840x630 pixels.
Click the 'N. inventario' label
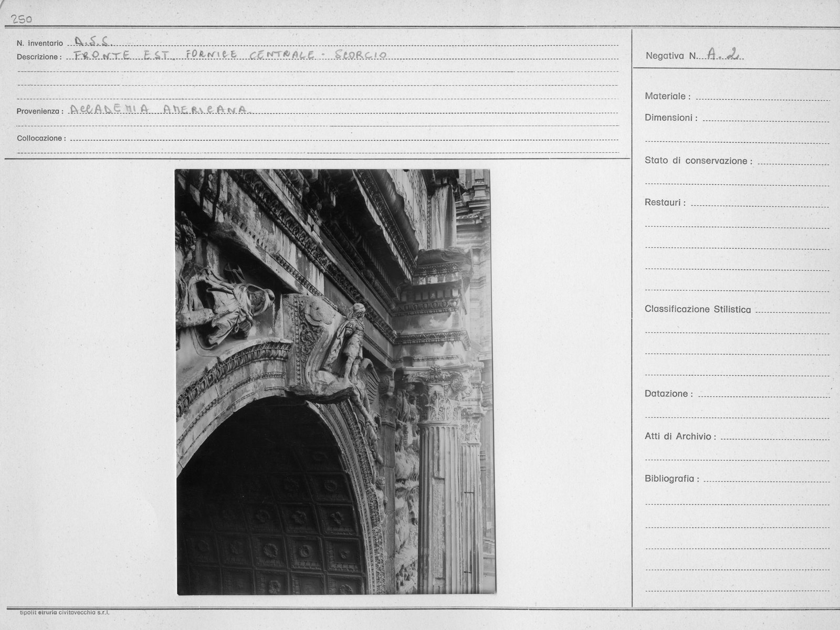(x=40, y=44)
